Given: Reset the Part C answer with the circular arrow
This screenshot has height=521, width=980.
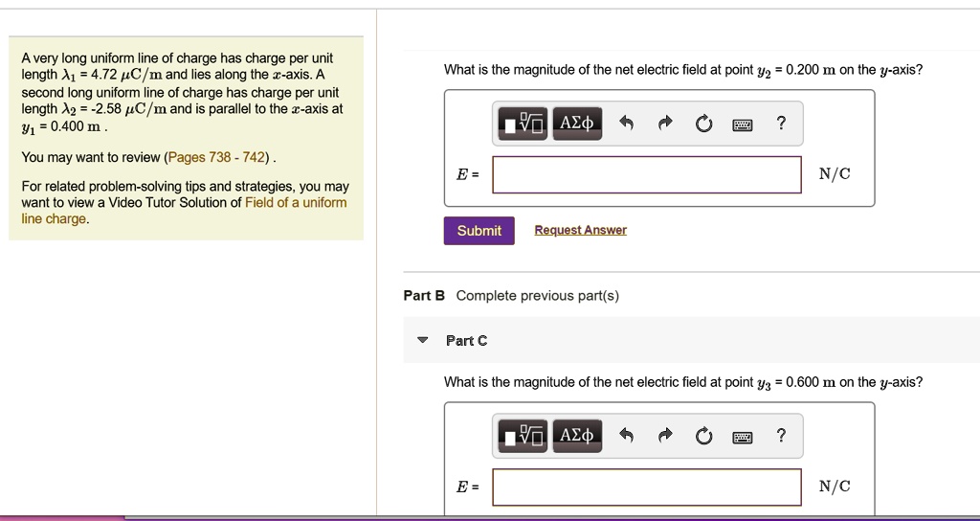Looking at the screenshot, I should pyautogui.click(x=704, y=437).
